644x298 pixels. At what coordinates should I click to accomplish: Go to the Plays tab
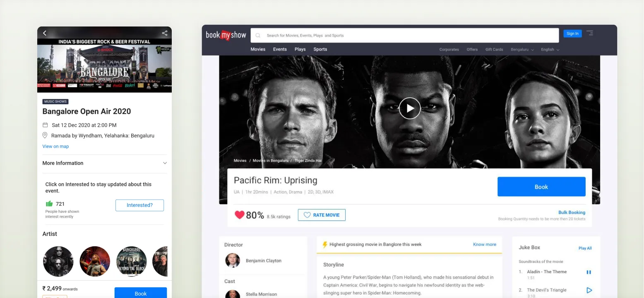300,49
